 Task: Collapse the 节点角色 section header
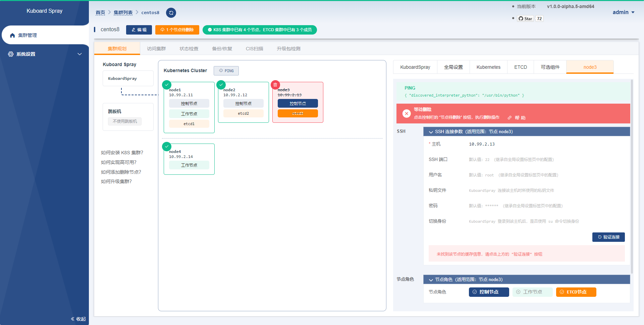527,279
